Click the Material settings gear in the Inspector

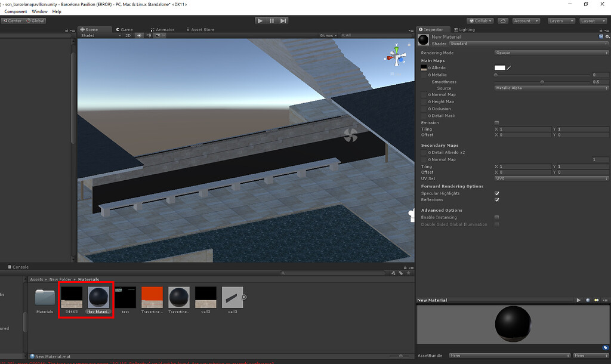pyautogui.click(x=608, y=36)
